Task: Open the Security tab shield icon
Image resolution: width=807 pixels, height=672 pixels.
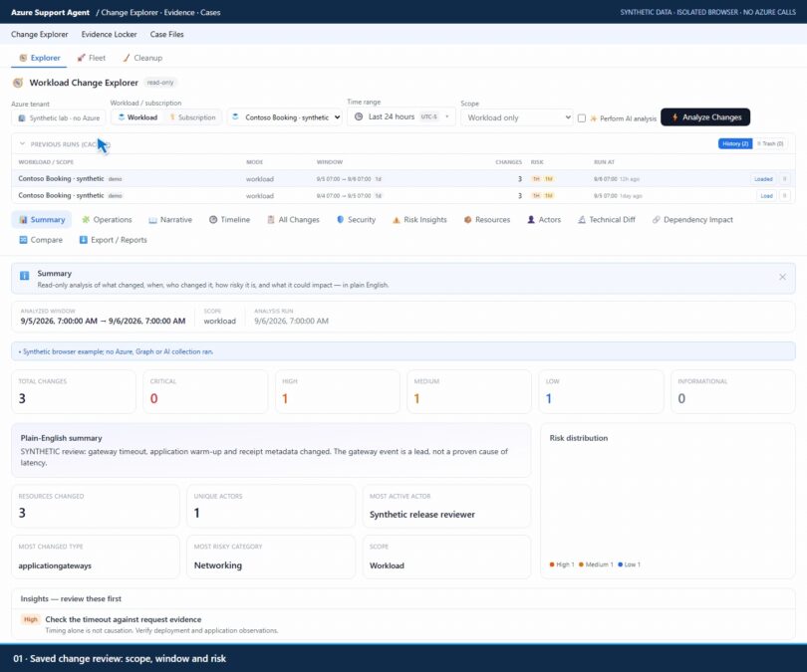Action: tap(340, 220)
